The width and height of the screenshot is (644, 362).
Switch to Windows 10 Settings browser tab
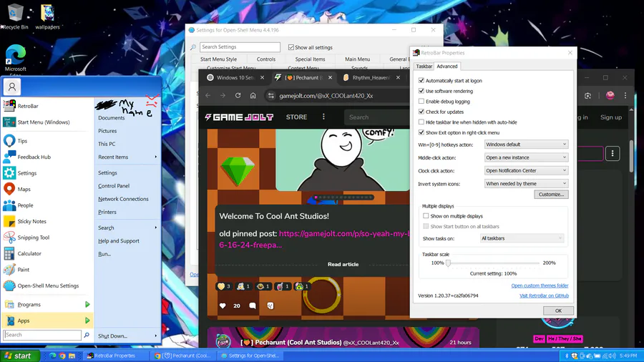point(235,77)
